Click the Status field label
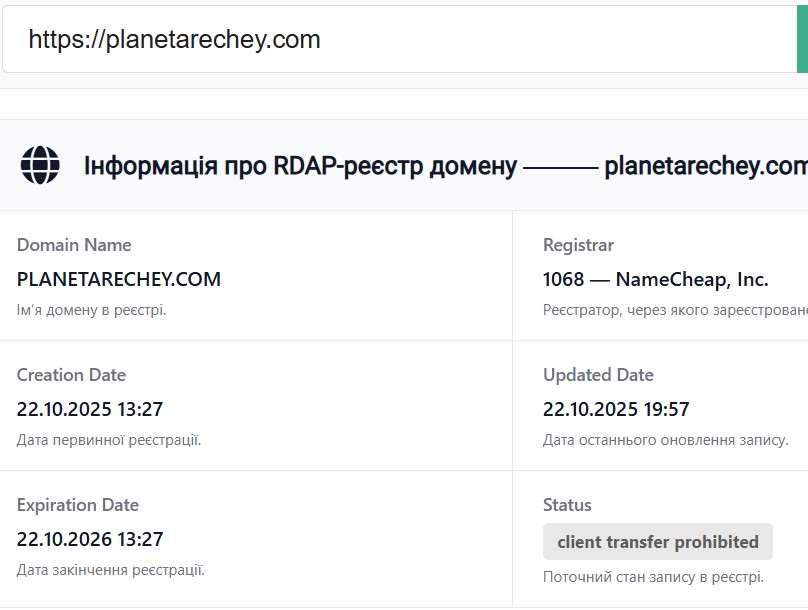Screen dimensions: 808x610 click(x=567, y=505)
